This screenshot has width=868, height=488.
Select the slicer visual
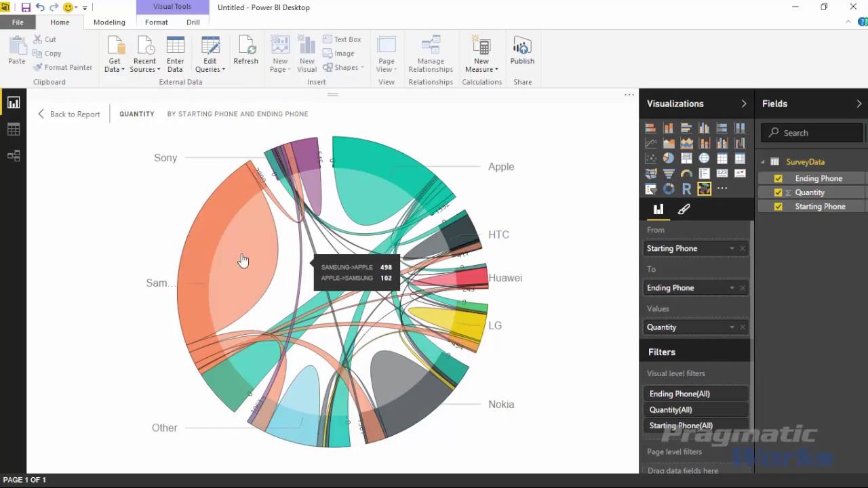[651, 189]
